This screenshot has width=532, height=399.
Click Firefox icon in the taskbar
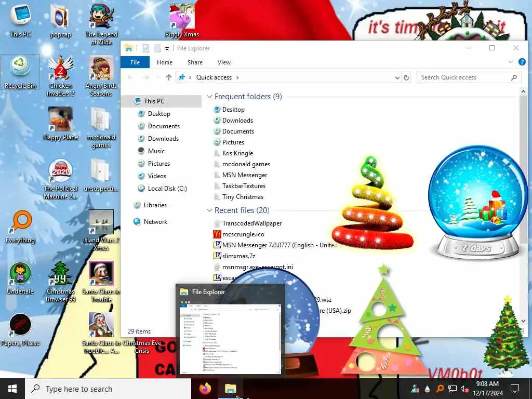coord(205,389)
